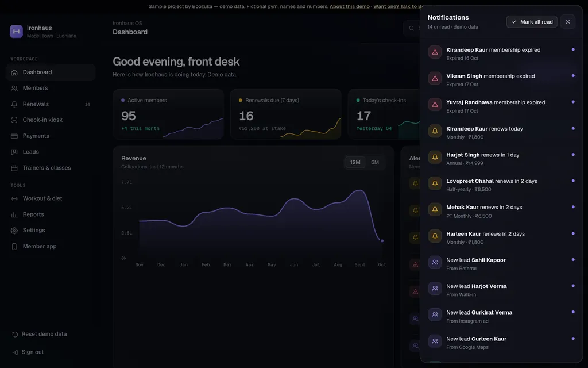Open Check-in kiosk page
This screenshot has height=368, width=588.
(51, 120)
